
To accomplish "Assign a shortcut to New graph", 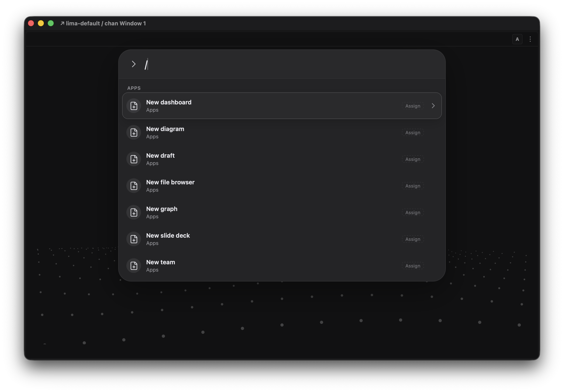I will (413, 213).
